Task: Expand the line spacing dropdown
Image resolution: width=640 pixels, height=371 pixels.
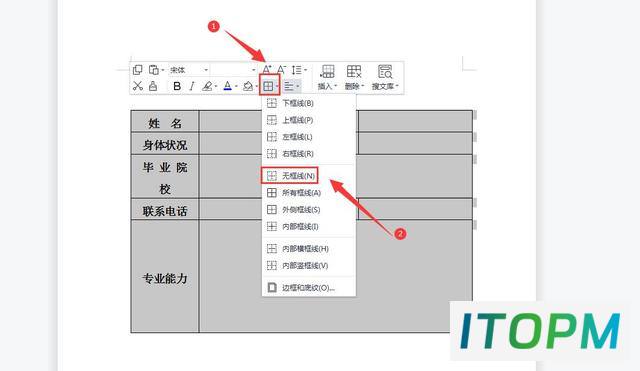Action: coord(299,70)
